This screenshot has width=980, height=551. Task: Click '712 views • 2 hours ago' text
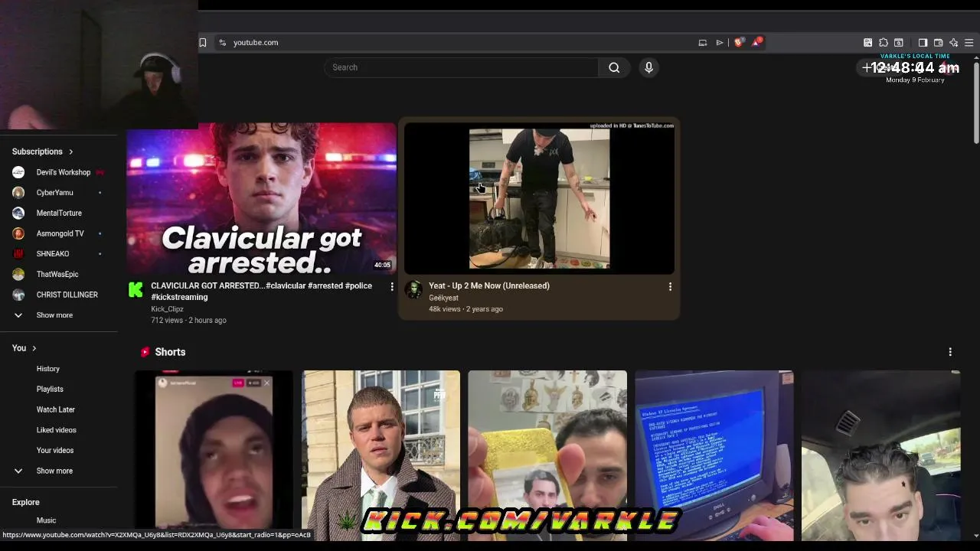[x=188, y=321]
